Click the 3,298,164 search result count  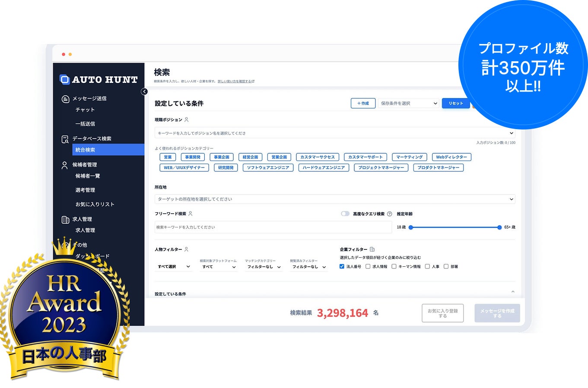point(343,313)
